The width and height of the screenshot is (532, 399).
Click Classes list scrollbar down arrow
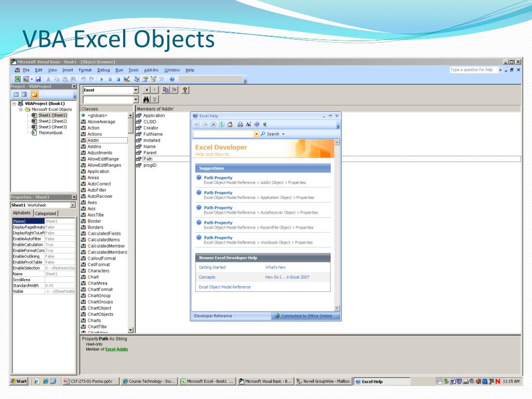point(131,330)
